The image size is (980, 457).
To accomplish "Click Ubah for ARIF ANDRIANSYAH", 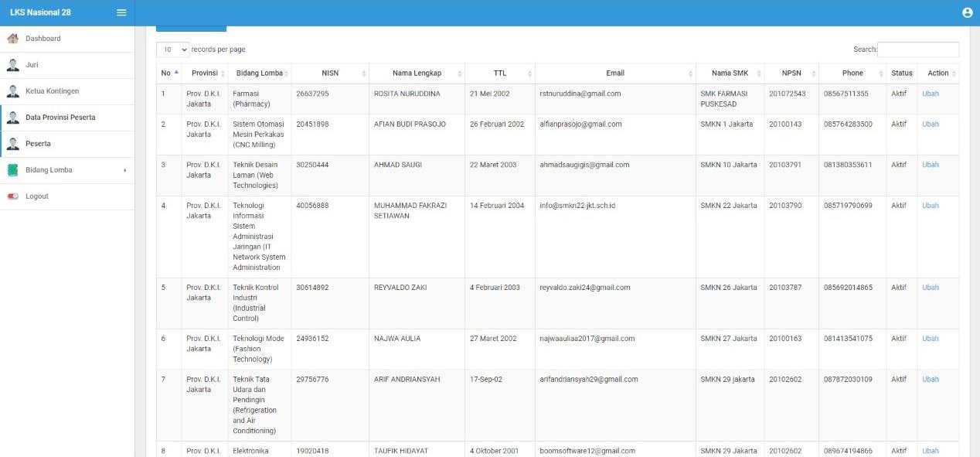I will tap(931, 380).
